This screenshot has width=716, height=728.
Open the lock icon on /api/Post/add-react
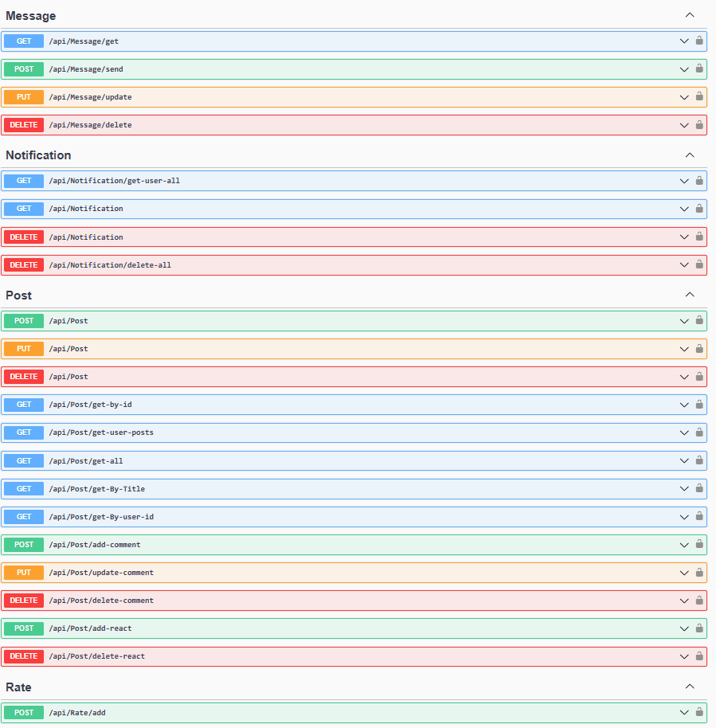tap(698, 628)
